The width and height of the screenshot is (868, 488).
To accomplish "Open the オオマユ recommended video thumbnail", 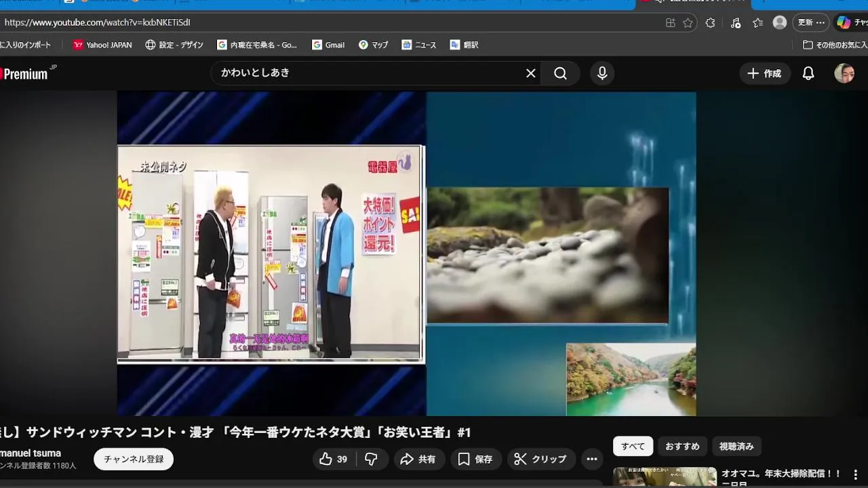I will tap(665, 477).
